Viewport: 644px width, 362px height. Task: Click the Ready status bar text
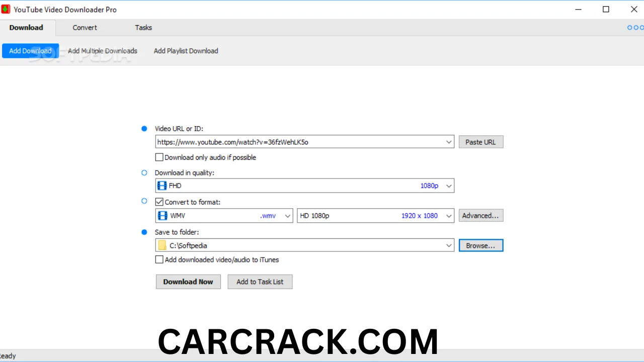click(8, 356)
